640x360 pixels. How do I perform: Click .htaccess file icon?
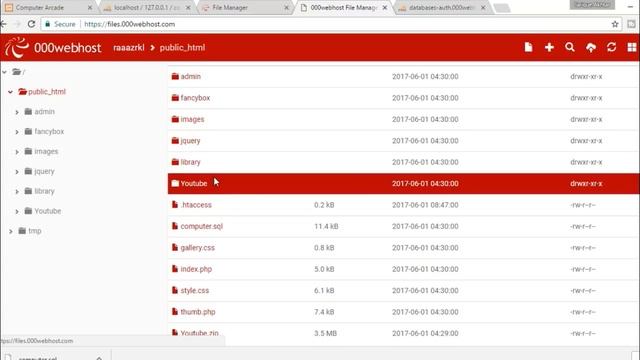175,205
